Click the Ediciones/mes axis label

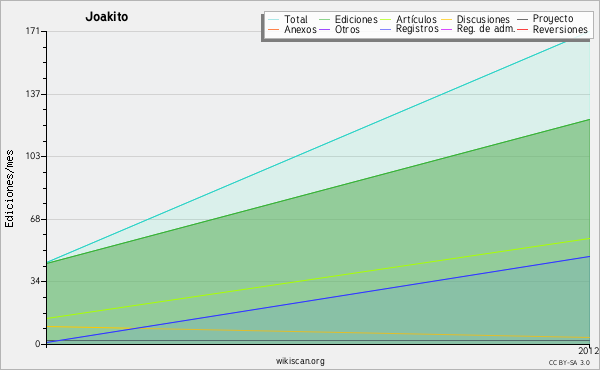10,189
